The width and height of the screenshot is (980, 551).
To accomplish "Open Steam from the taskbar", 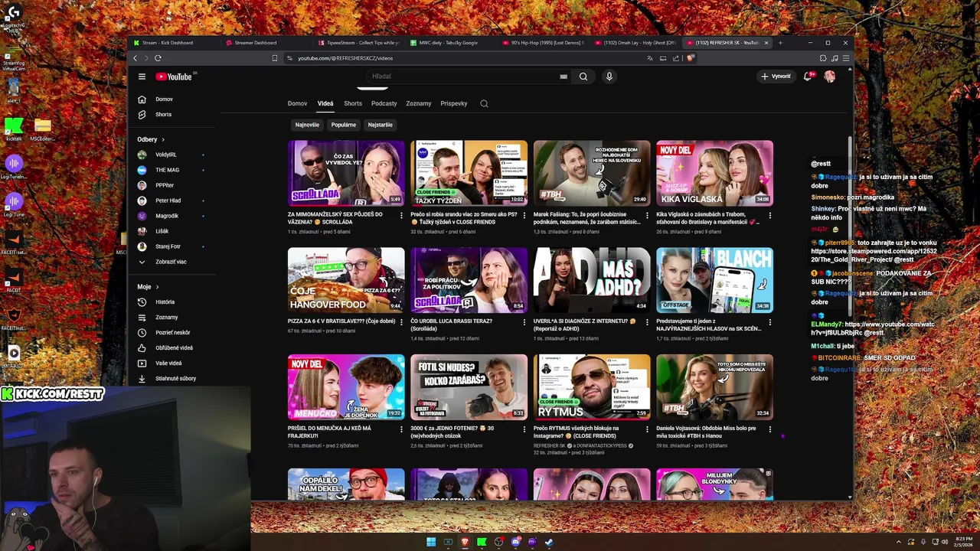I will (x=549, y=542).
